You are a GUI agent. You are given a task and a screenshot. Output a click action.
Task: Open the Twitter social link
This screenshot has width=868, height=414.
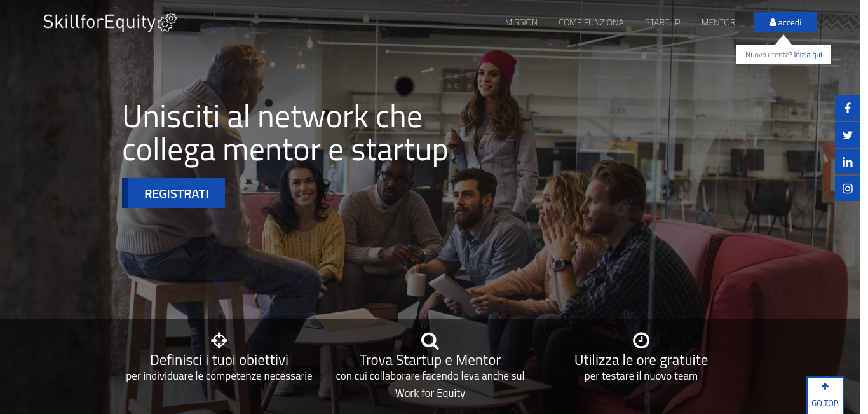point(848,135)
